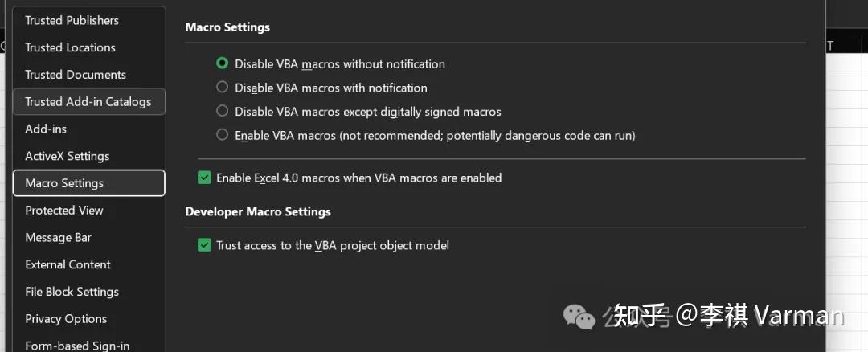
Task: Go to Trusted Locations settings
Action: tap(70, 47)
